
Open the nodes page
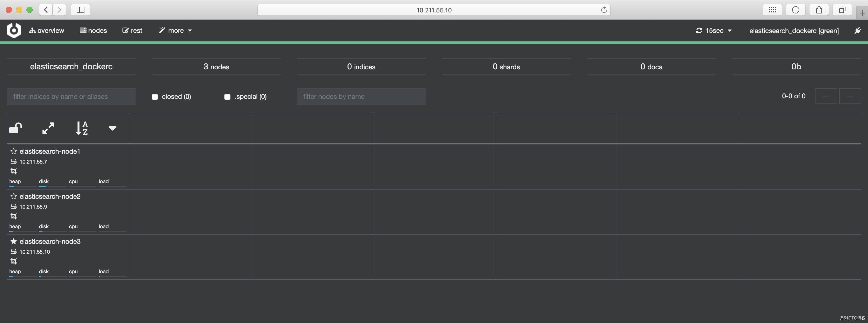click(93, 30)
